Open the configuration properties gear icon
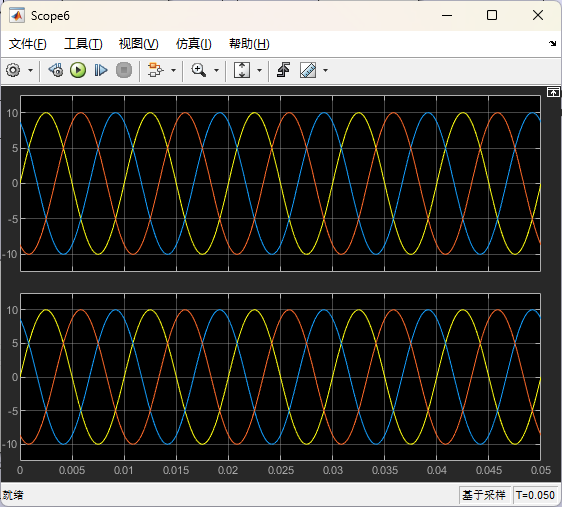This screenshot has width=562, height=507. tap(13, 70)
